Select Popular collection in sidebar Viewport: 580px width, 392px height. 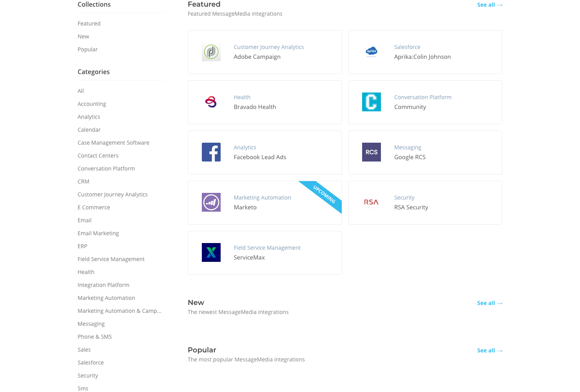point(88,49)
